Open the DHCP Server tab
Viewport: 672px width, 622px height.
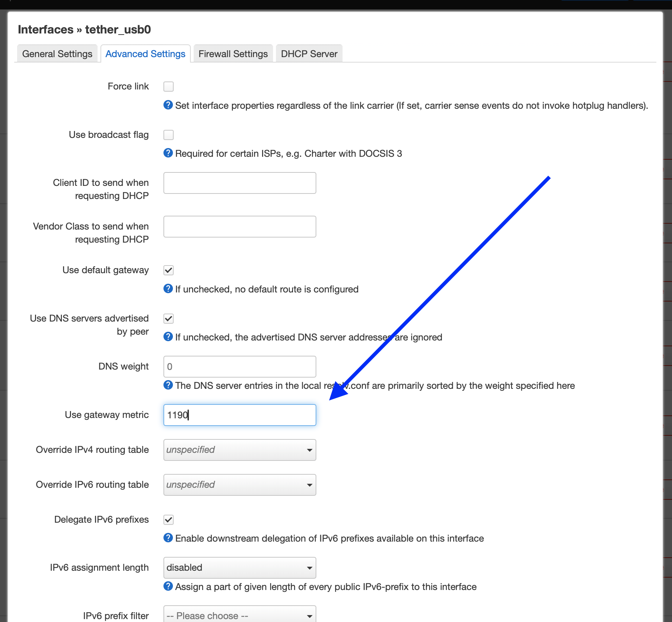point(309,54)
